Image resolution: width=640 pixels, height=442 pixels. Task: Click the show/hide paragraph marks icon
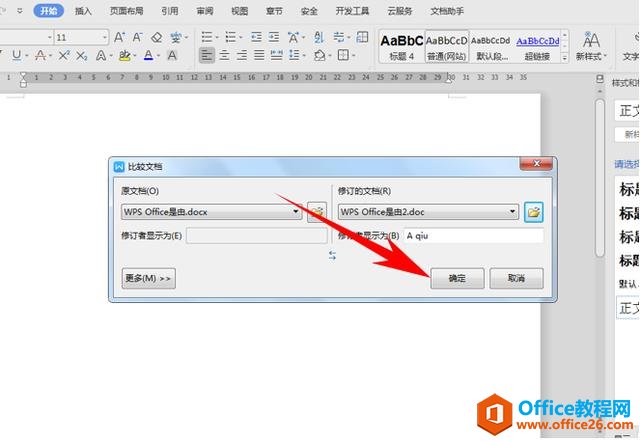(338, 37)
